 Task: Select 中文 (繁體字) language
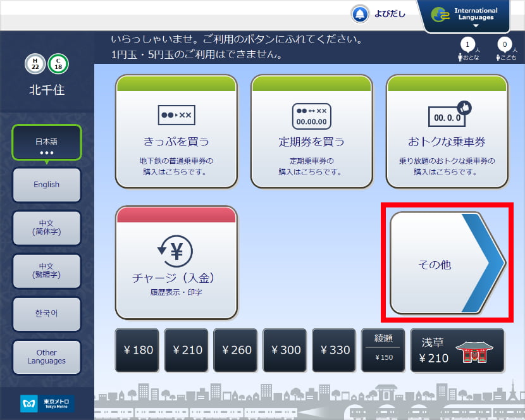coord(46,271)
